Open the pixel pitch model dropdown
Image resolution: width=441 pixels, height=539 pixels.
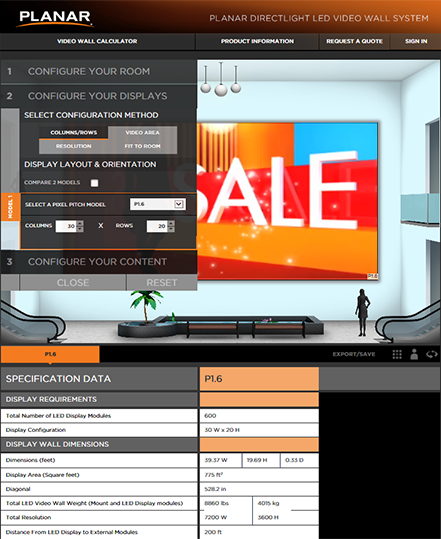tap(158, 204)
